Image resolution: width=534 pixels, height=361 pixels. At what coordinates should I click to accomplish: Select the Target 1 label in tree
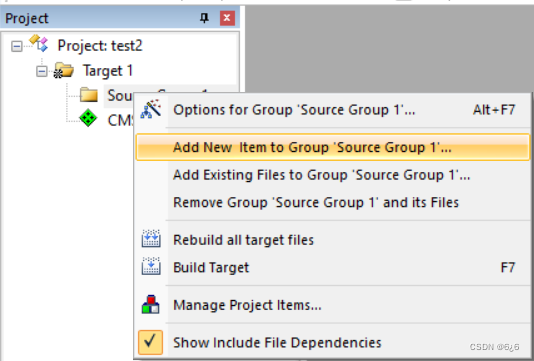pos(108,71)
